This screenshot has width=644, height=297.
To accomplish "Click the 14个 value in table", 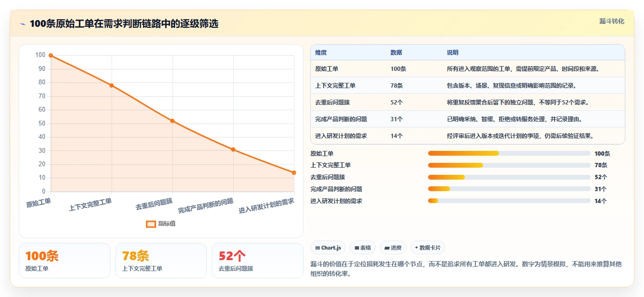I will tap(396, 136).
